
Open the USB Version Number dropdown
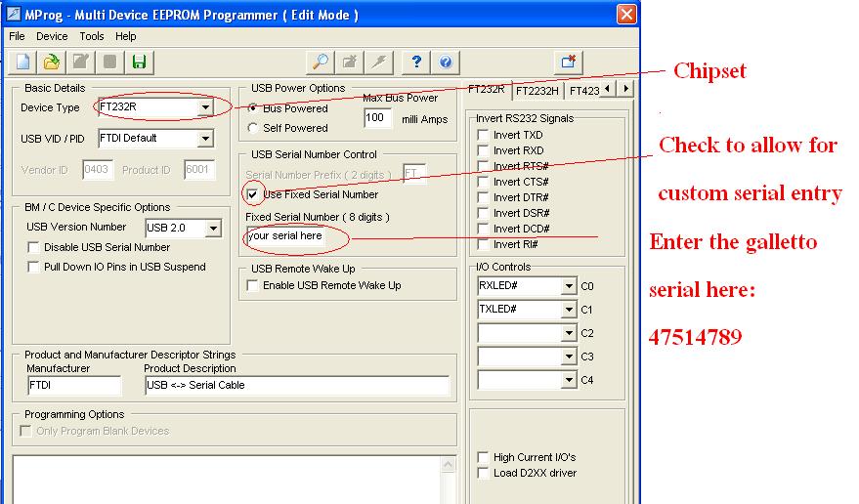(x=213, y=228)
